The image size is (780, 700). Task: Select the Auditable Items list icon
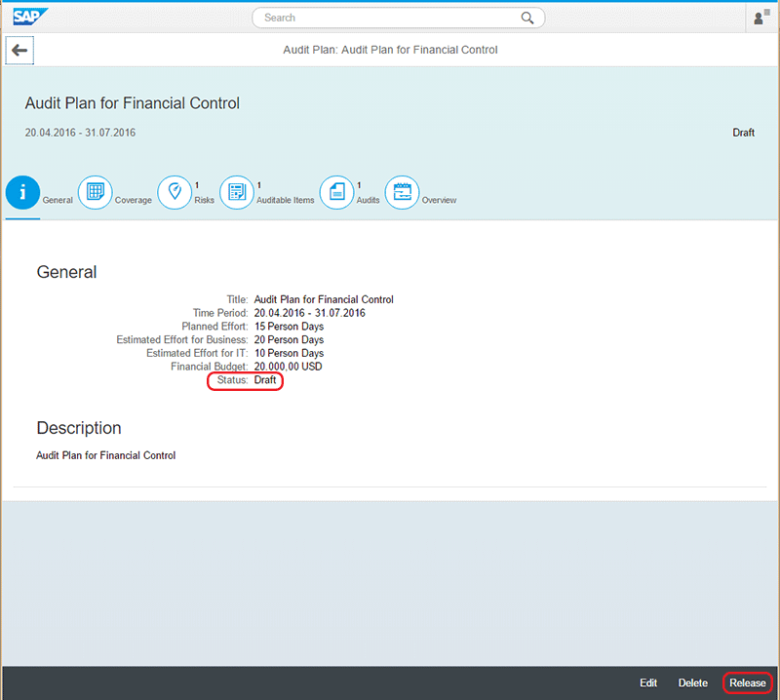point(237,193)
